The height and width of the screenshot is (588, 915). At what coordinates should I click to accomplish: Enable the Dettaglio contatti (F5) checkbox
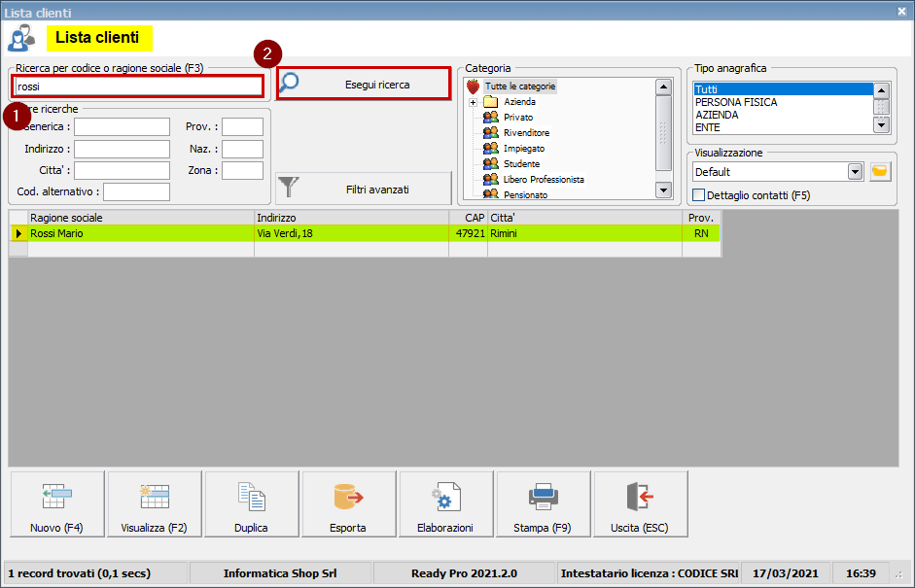699,195
